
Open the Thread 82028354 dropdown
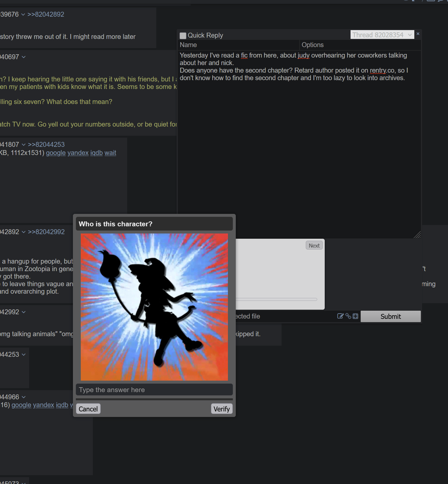[x=382, y=35]
